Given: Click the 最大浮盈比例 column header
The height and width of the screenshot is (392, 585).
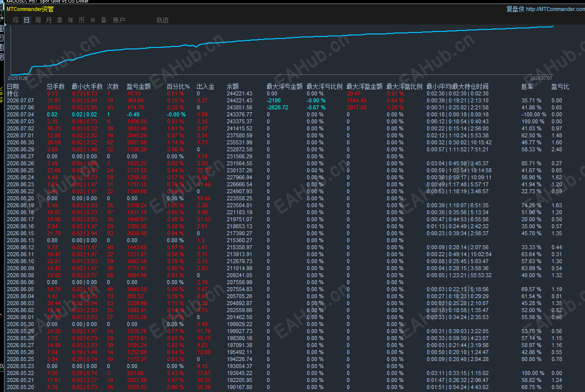Looking at the screenshot, I should [x=405, y=86].
